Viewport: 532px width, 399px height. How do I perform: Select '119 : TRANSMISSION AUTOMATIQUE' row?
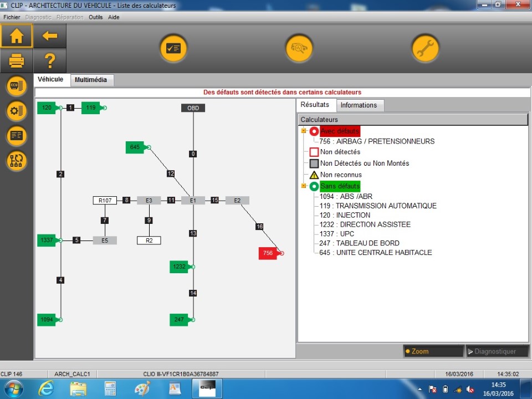pos(378,206)
